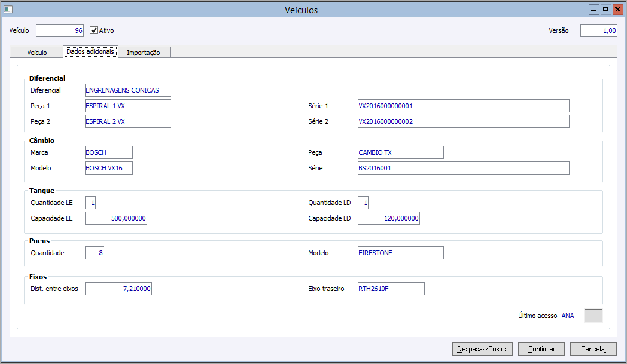Open the Importação tab
The height and width of the screenshot is (364, 627).
144,53
